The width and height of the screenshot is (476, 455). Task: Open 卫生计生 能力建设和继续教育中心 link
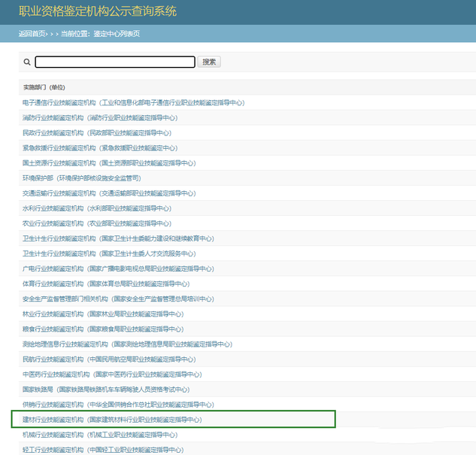tap(118, 238)
